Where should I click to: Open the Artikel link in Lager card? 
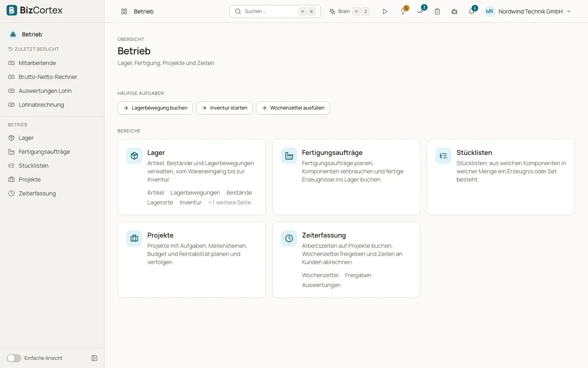tap(156, 193)
